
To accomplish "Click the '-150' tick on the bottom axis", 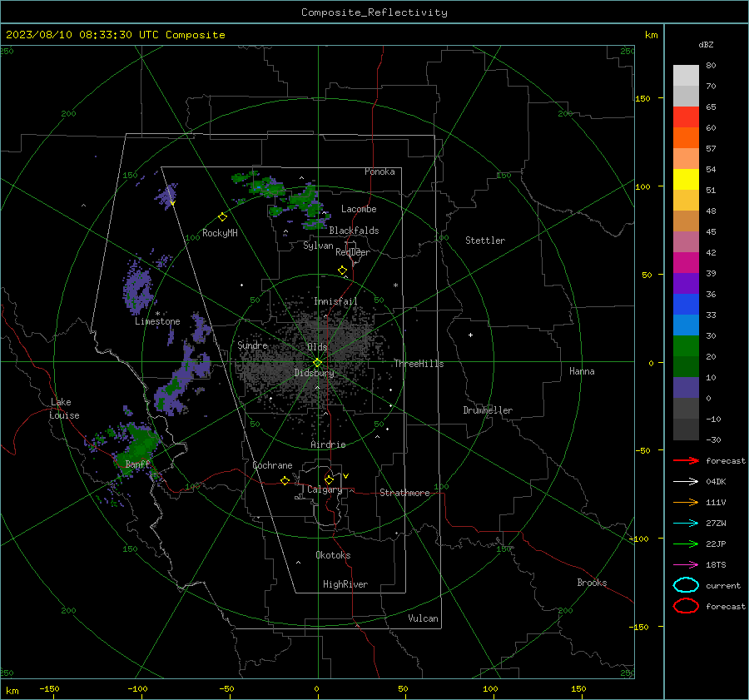I will pos(49,688).
